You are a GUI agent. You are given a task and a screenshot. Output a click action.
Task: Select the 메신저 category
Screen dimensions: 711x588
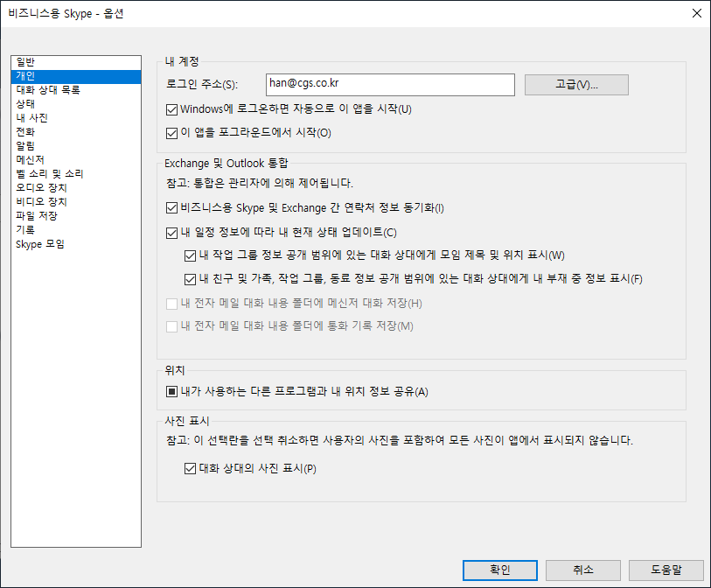coord(76,160)
